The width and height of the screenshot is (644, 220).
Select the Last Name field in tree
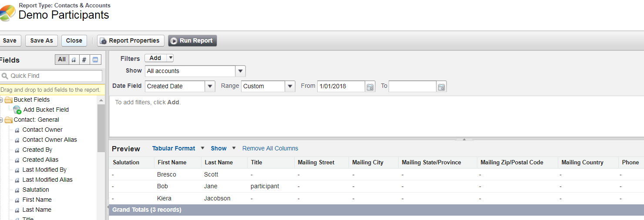click(x=37, y=210)
